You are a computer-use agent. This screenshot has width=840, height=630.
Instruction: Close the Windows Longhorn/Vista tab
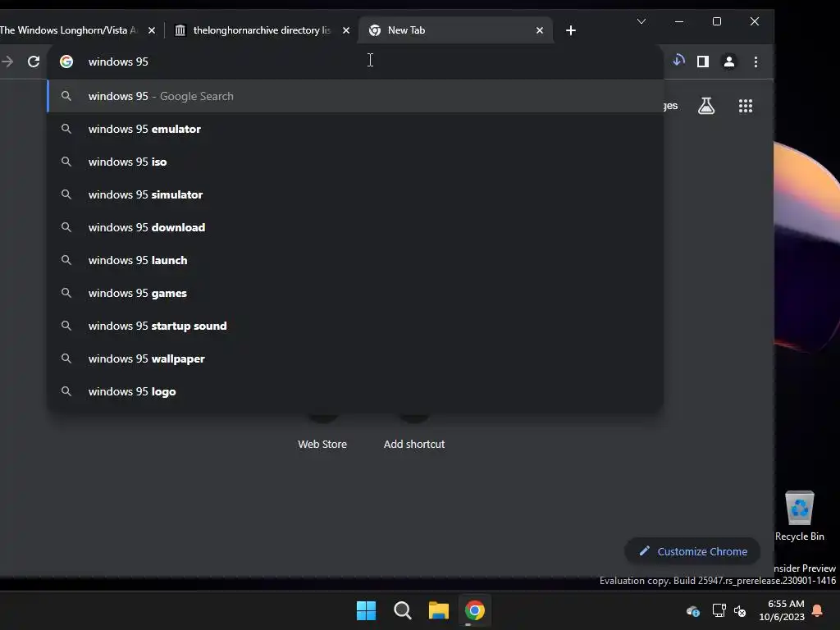[x=152, y=30]
